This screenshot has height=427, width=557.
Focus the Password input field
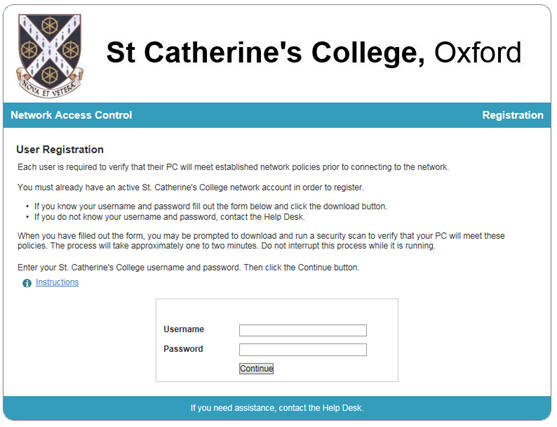[x=303, y=349]
